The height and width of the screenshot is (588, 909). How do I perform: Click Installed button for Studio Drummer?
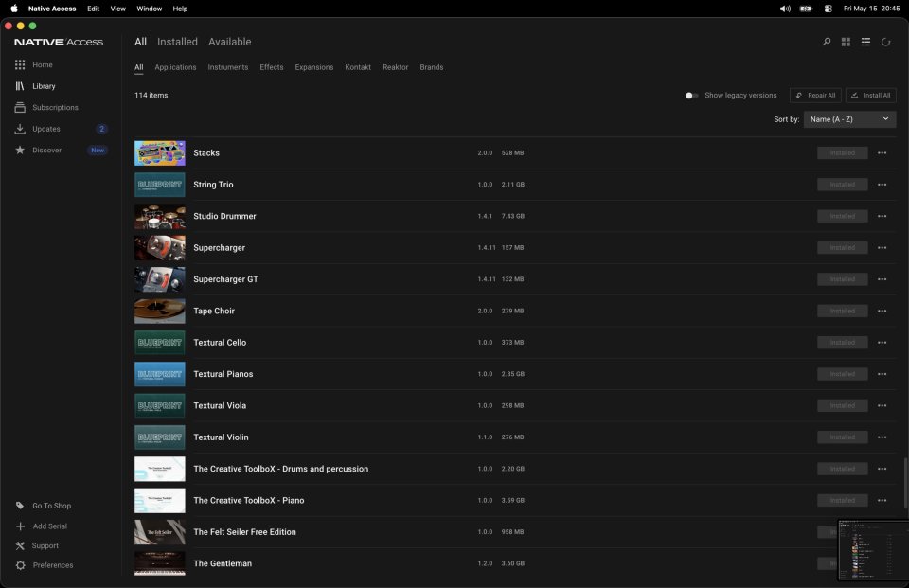click(843, 216)
